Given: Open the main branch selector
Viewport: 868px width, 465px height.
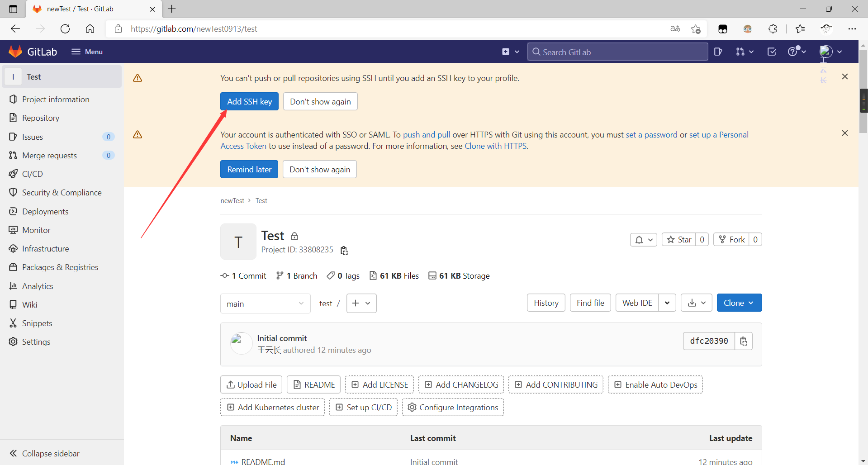Looking at the screenshot, I should 266,304.
